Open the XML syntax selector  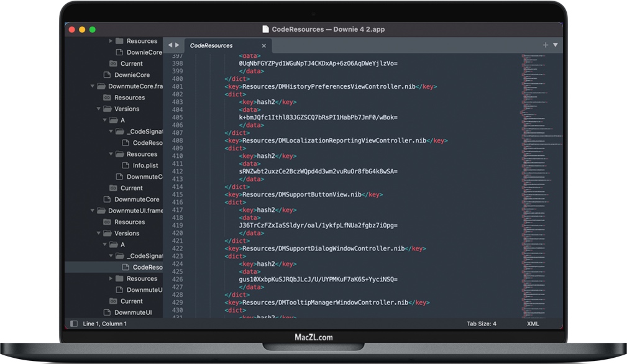point(533,324)
